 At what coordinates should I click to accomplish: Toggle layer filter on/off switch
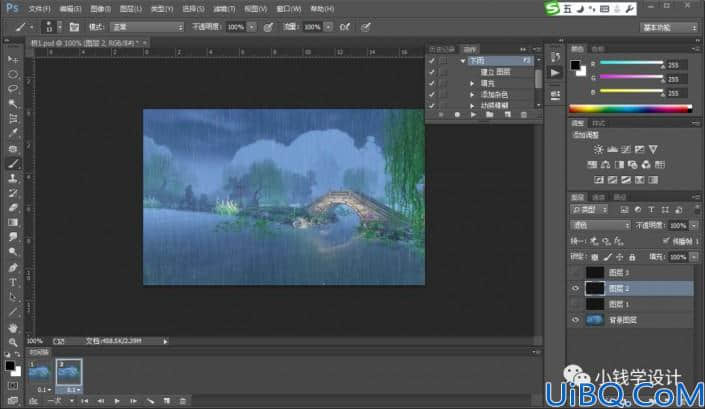[x=695, y=210]
